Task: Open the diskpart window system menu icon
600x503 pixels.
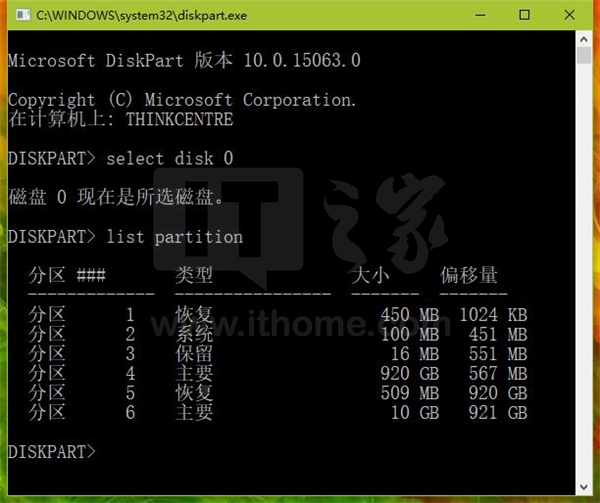Action: click(19, 16)
